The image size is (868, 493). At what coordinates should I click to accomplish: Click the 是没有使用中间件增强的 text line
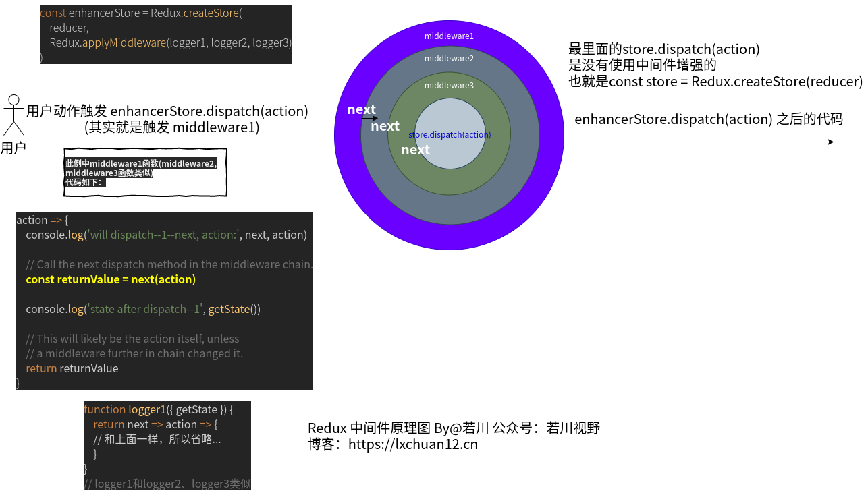click(x=643, y=65)
